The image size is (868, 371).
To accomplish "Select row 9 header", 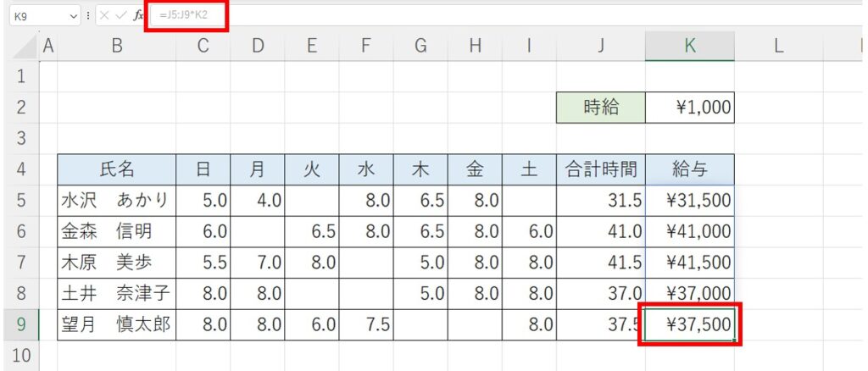I will pyautogui.click(x=21, y=324).
